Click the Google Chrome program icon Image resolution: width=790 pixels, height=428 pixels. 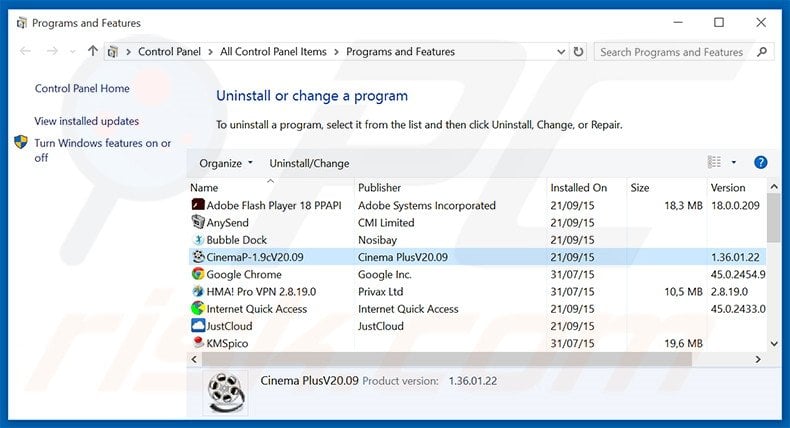[198, 274]
